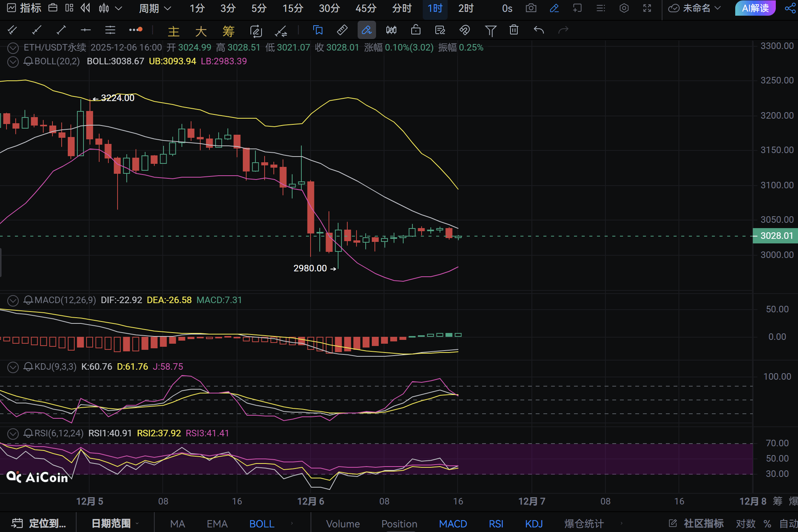The height and width of the screenshot is (532, 798).
Task: Select the horizontal line drawing tool
Action: coord(85,30)
